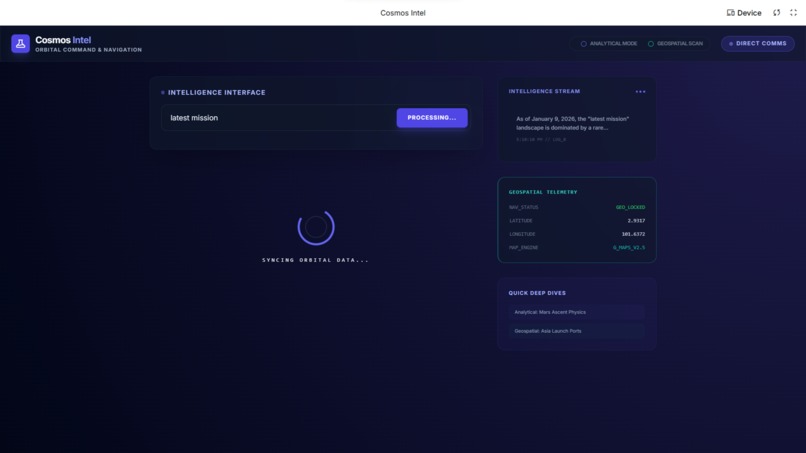806x453 pixels.
Task: Click the latitude value 2.9317
Action: click(x=636, y=221)
